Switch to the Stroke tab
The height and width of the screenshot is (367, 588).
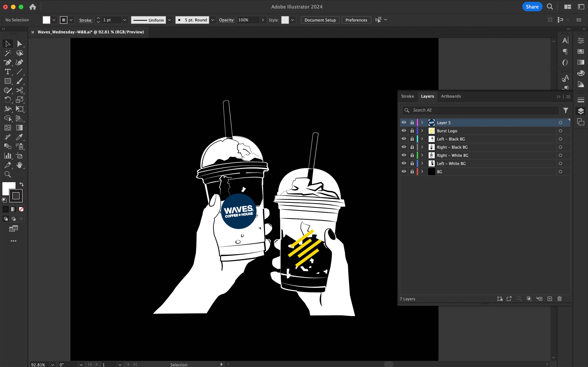pyautogui.click(x=407, y=96)
